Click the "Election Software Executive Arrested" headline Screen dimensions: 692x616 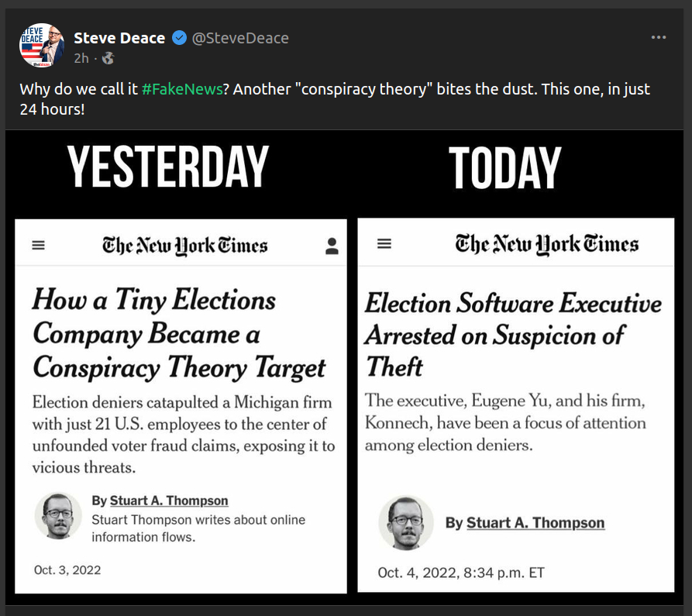513,334
